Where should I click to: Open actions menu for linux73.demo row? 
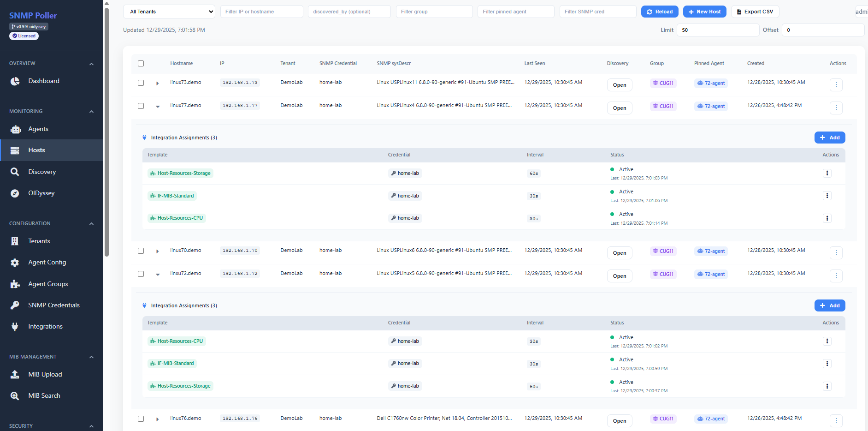tap(836, 84)
